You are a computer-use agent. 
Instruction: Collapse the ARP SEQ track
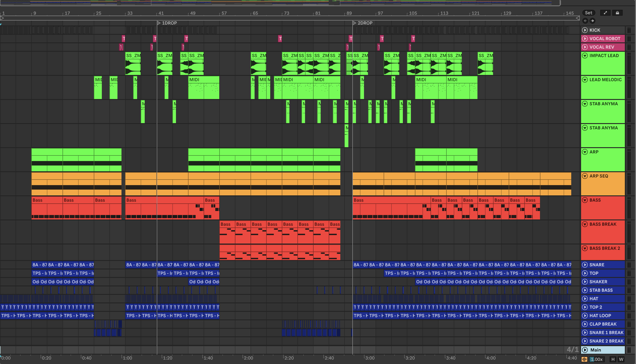pos(585,176)
